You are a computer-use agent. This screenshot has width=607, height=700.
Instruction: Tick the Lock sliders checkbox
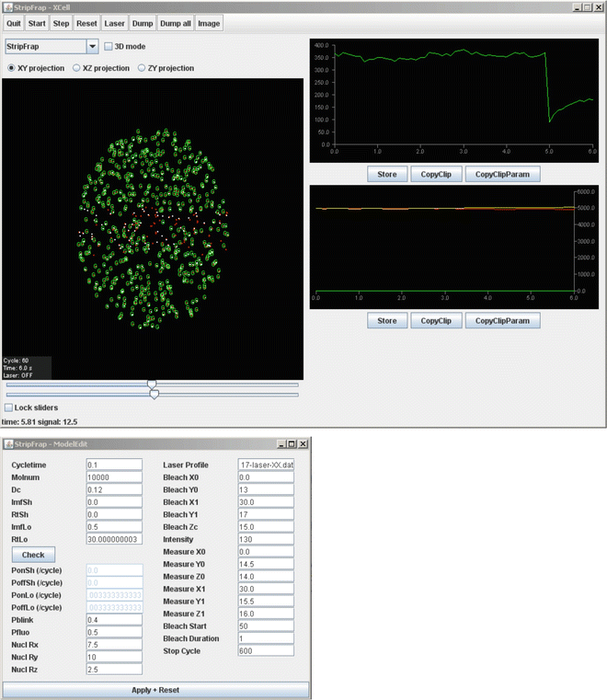tap(9, 407)
